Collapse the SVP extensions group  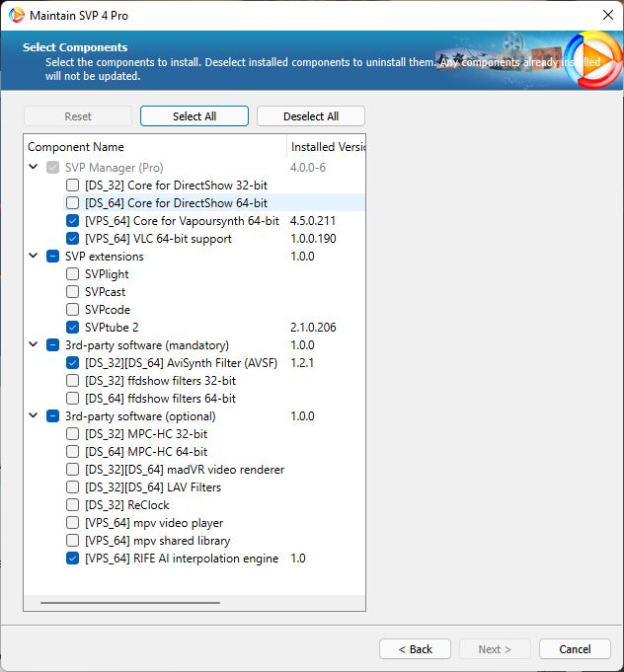(x=33, y=256)
